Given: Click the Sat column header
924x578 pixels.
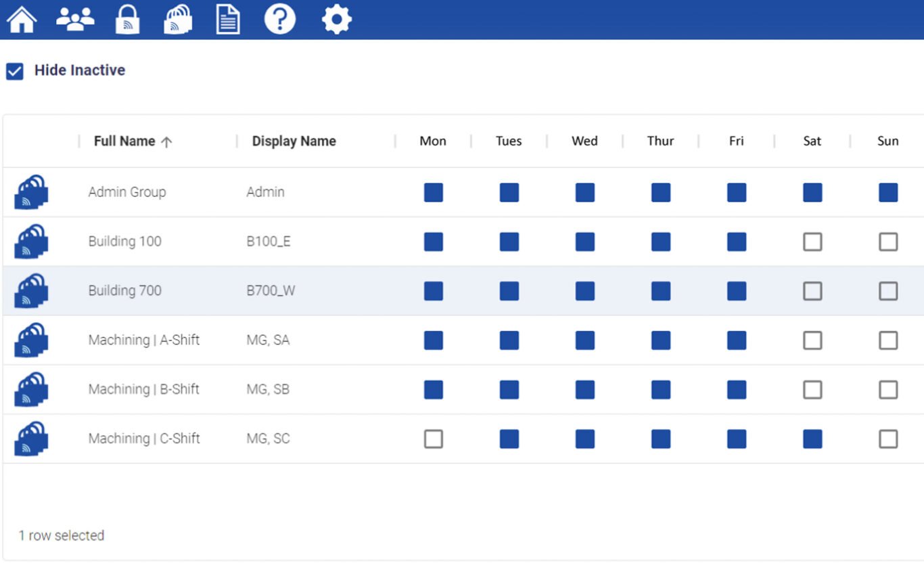Looking at the screenshot, I should tap(812, 141).
